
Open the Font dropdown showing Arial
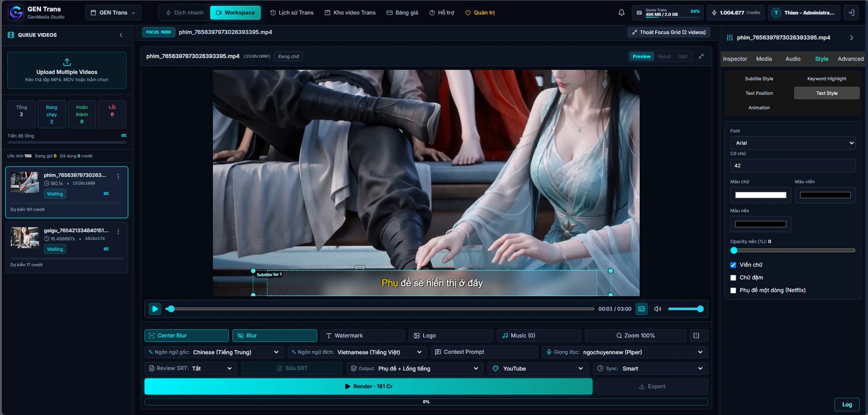point(793,143)
